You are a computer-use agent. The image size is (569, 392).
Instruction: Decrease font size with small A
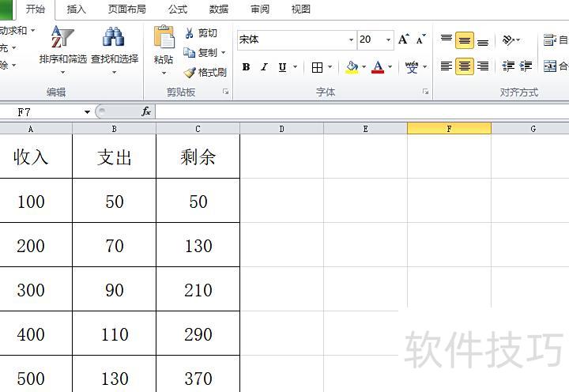[420, 40]
